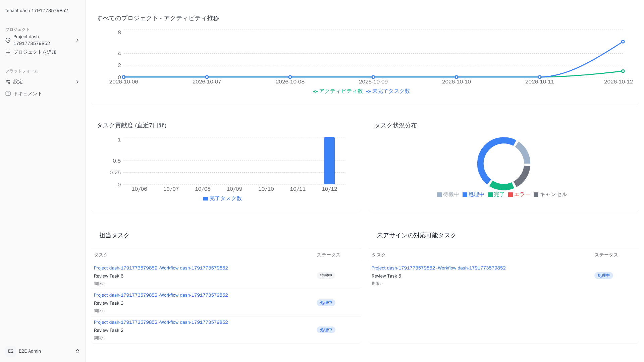
Task: Open the E2E Admin account switcher arrows
Action: point(77,351)
